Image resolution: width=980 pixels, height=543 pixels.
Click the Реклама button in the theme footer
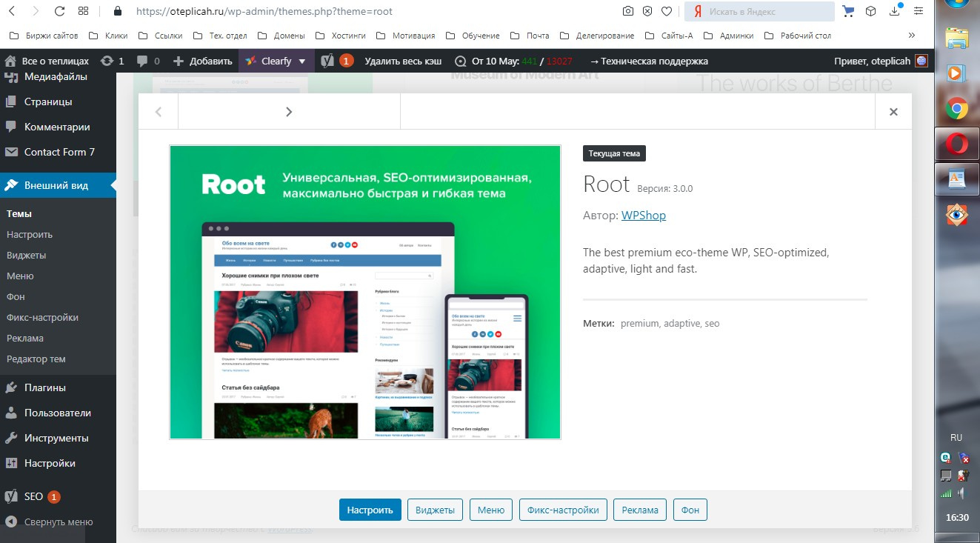coord(640,510)
